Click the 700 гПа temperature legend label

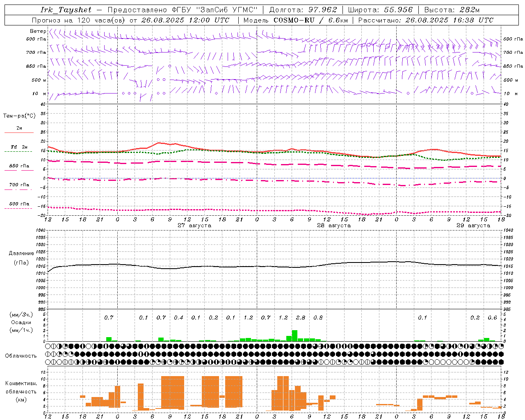(x=19, y=185)
